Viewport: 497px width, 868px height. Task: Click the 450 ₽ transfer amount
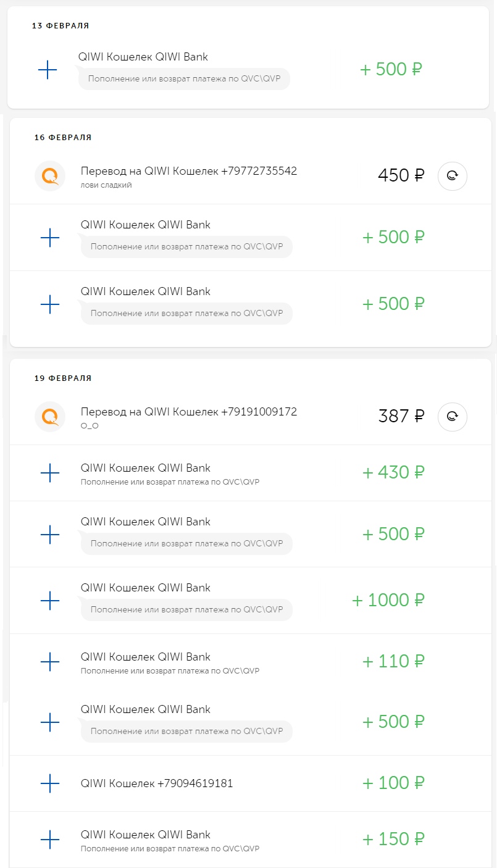(x=401, y=176)
